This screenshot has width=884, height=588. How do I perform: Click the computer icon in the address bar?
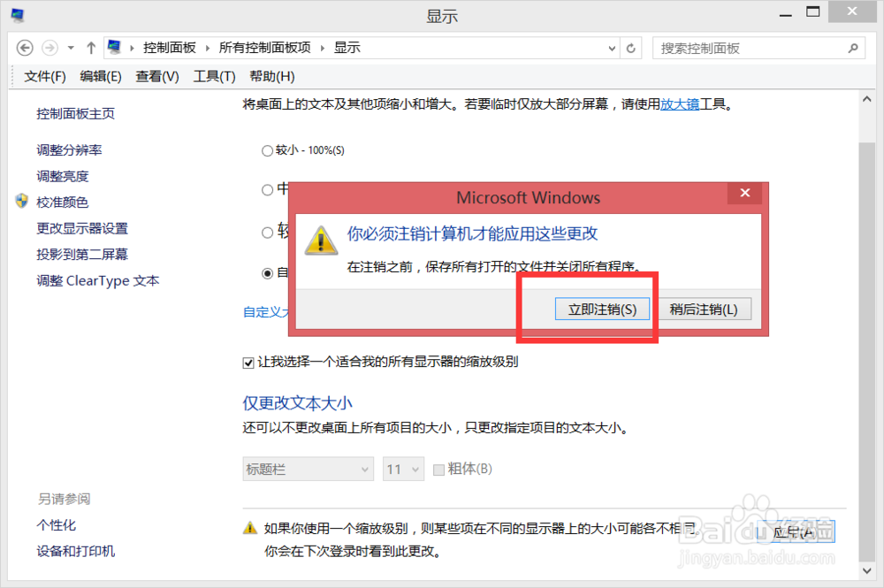pyautogui.click(x=114, y=48)
